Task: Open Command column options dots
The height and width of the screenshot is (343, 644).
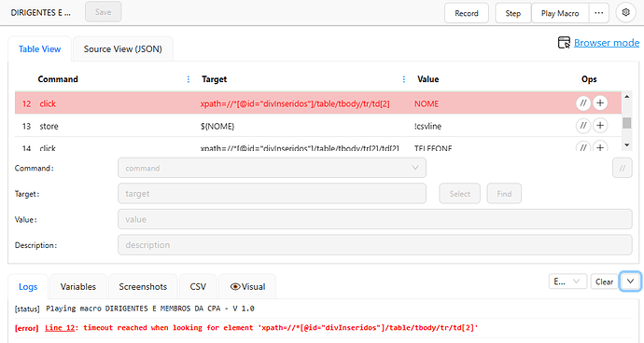Action: pos(189,79)
